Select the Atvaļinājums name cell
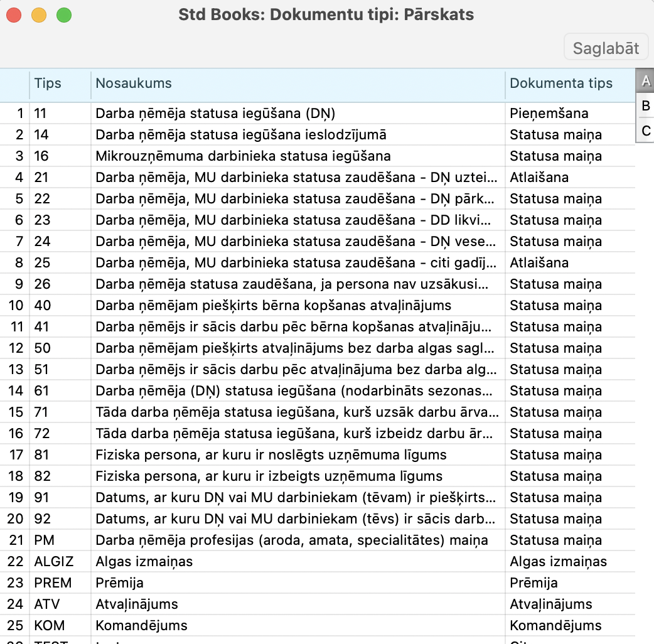The width and height of the screenshot is (654, 644). tap(137, 604)
